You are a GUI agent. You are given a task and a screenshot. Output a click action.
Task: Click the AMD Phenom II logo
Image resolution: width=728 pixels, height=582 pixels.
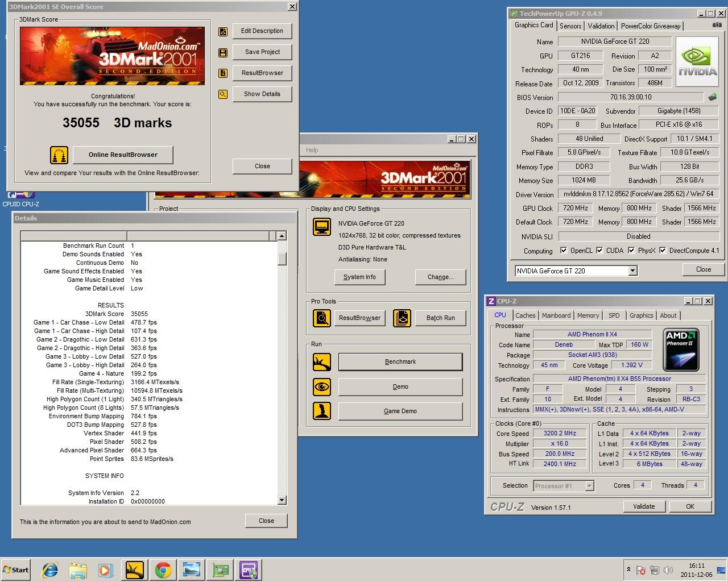point(681,350)
